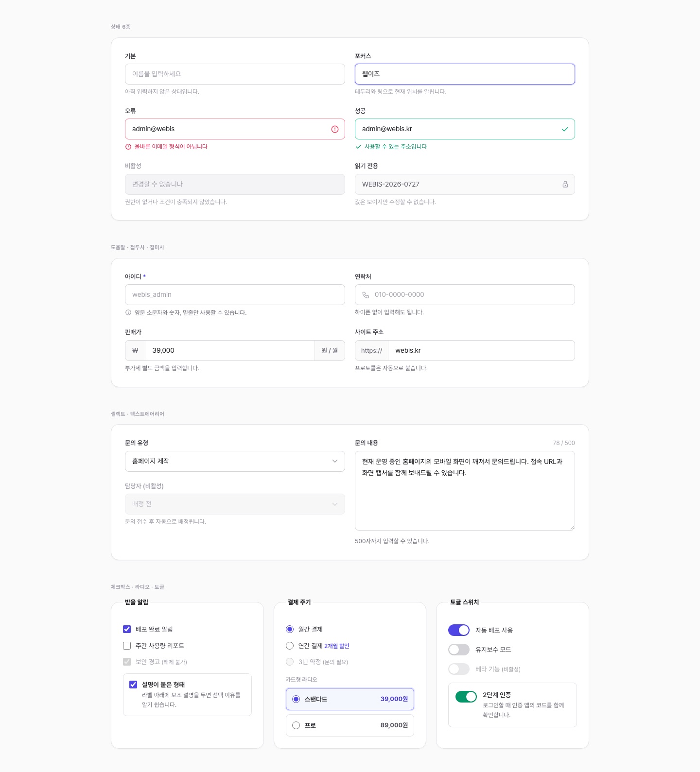Image resolution: width=700 pixels, height=772 pixels.
Task: Click the error icon beside invalid email message
Action: pos(128,147)
